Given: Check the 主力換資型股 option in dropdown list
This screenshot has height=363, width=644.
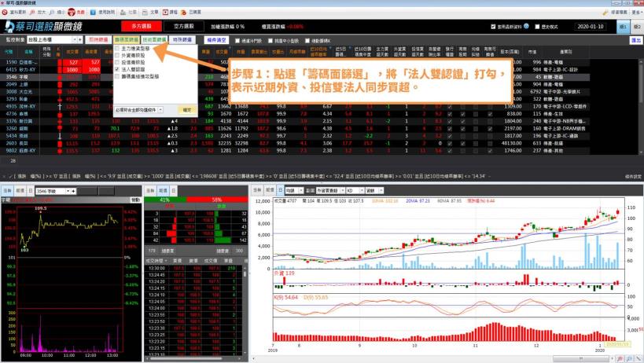Looking at the screenshot, I should point(117,49).
